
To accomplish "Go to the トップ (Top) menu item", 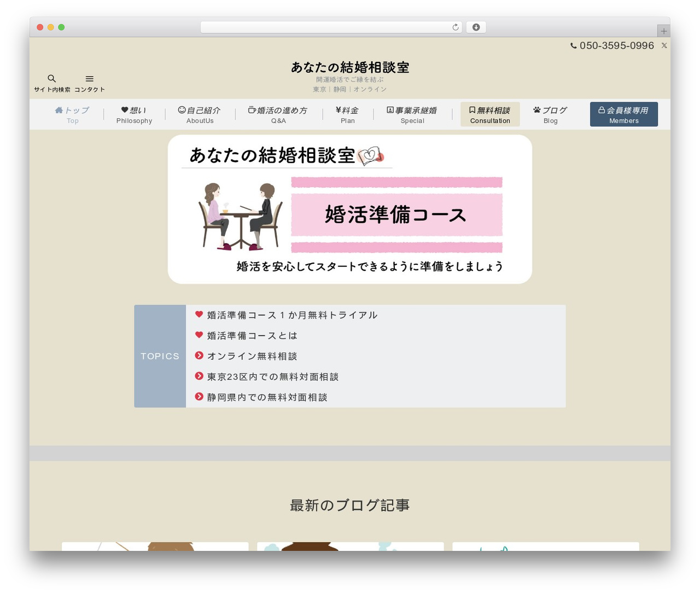I will point(72,115).
